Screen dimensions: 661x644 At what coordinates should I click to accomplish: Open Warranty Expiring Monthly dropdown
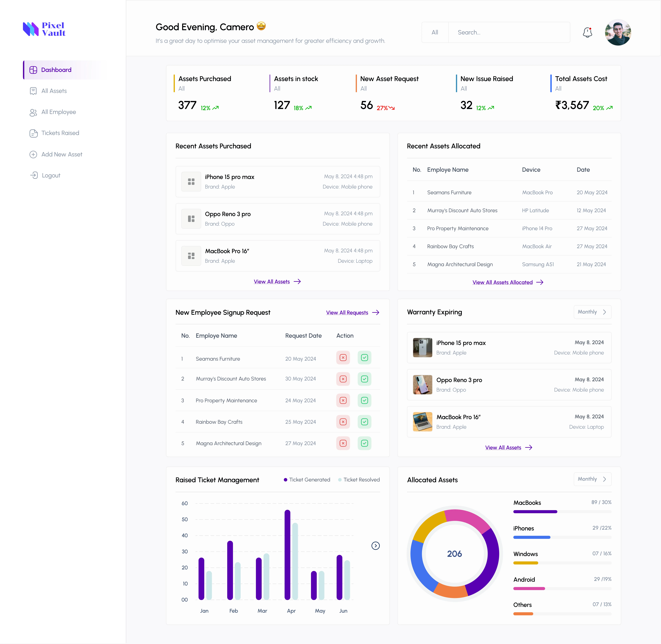(592, 312)
